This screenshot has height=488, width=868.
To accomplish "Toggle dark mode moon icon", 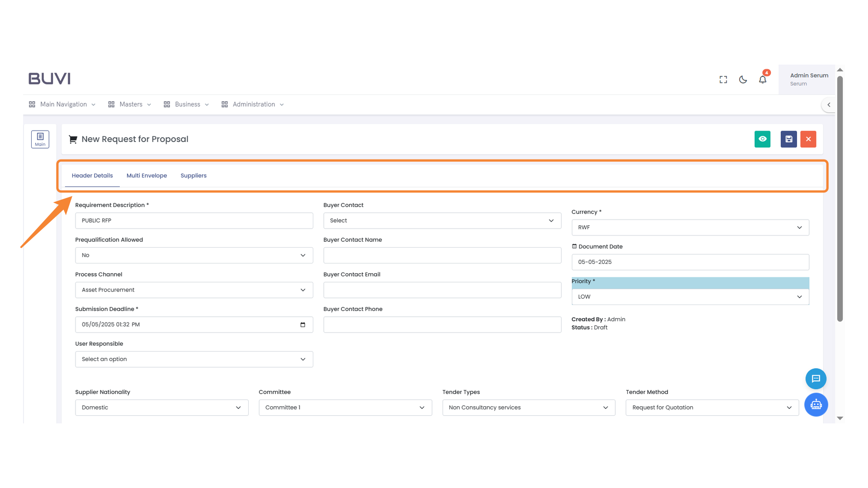I will click(x=743, y=80).
